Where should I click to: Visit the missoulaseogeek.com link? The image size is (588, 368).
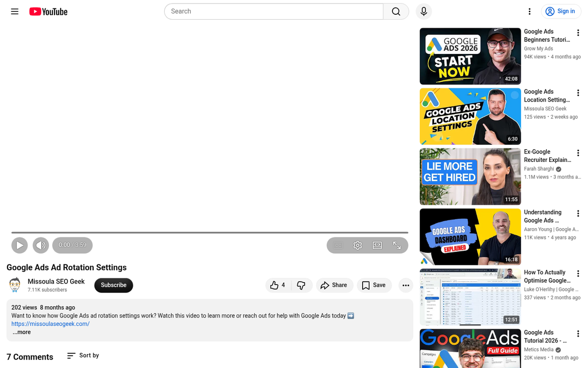point(50,323)
